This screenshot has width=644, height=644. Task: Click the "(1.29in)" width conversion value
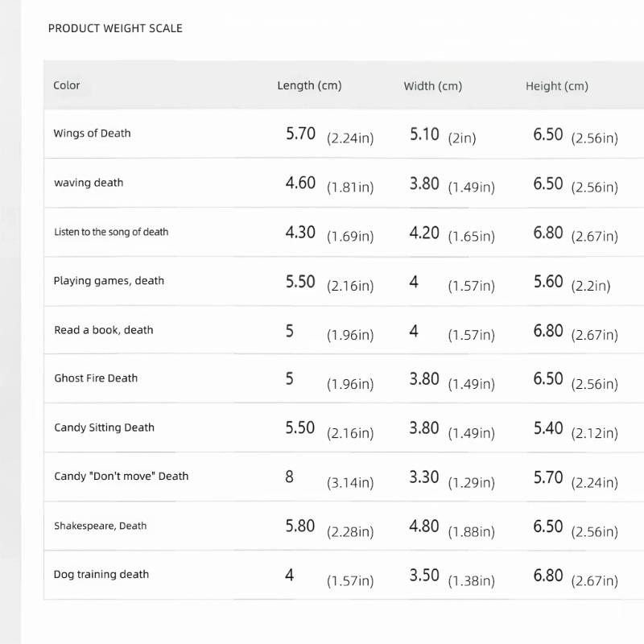tap(472, 482)
